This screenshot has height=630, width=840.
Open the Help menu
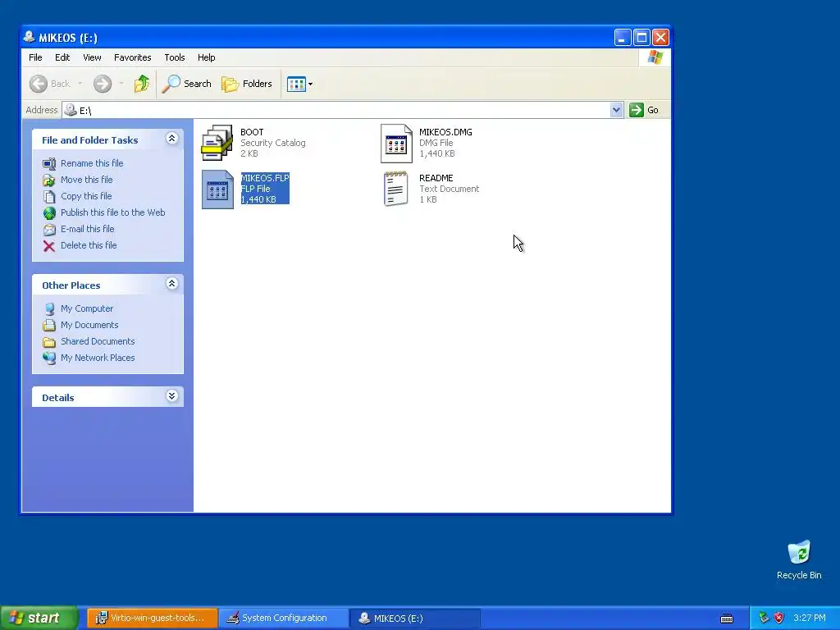coord(206,57)
